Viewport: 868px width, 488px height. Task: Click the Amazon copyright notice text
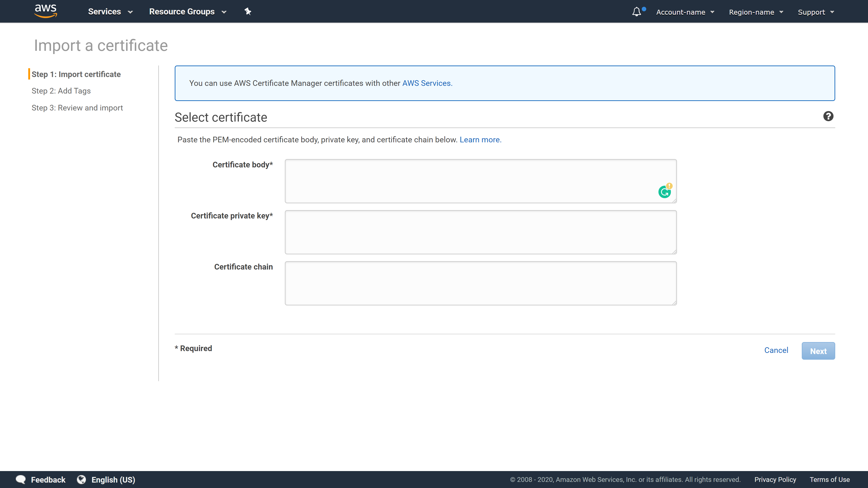tap(625, 480)
